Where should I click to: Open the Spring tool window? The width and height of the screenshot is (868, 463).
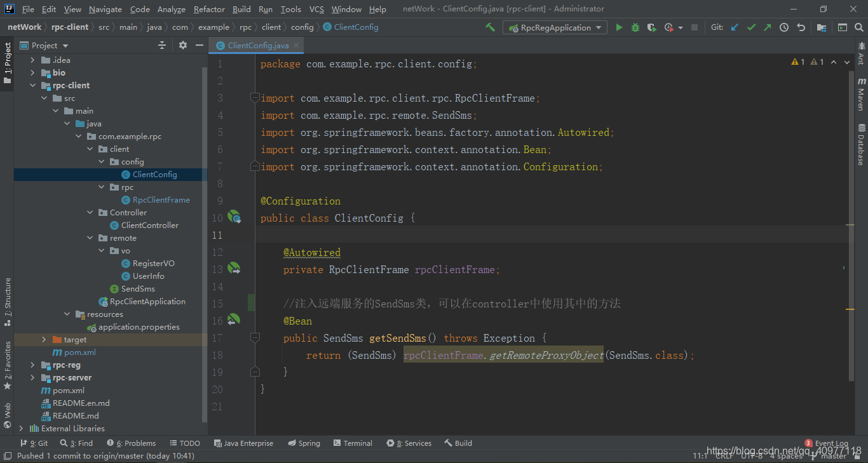(304, 443)
